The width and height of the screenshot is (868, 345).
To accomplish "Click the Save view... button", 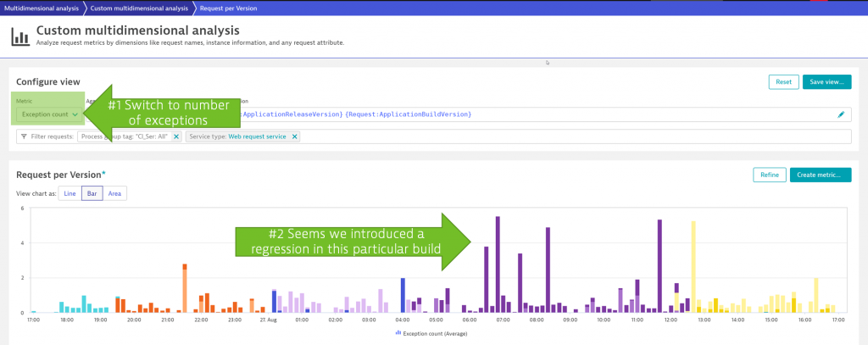I will 826,82.
